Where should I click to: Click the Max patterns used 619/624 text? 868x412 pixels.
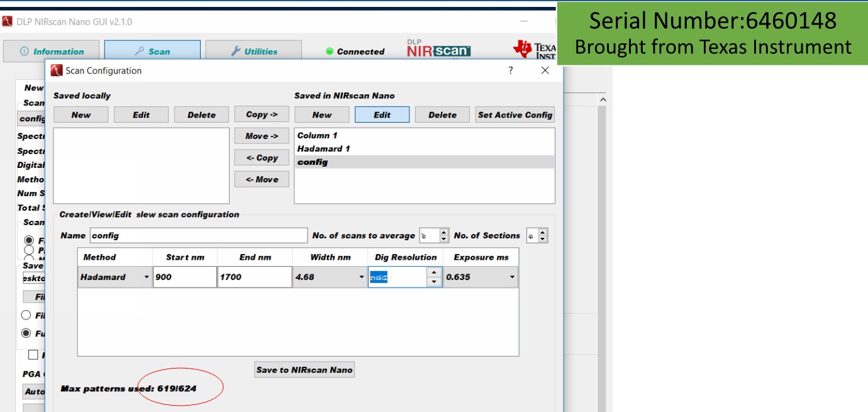click(x=128, y=389)
